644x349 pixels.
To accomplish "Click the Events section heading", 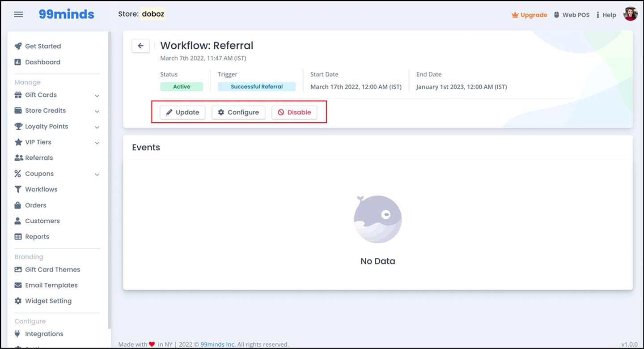I will [x=146, y=147].
